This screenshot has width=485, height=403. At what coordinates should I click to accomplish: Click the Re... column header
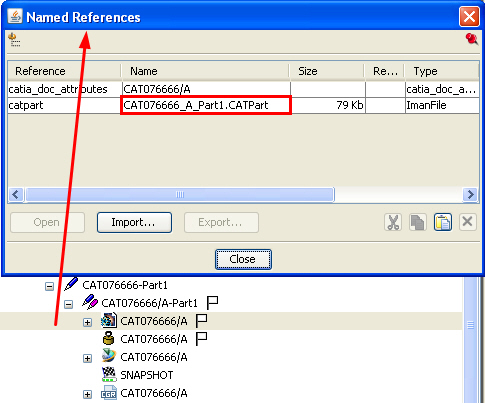click(384, 71)
